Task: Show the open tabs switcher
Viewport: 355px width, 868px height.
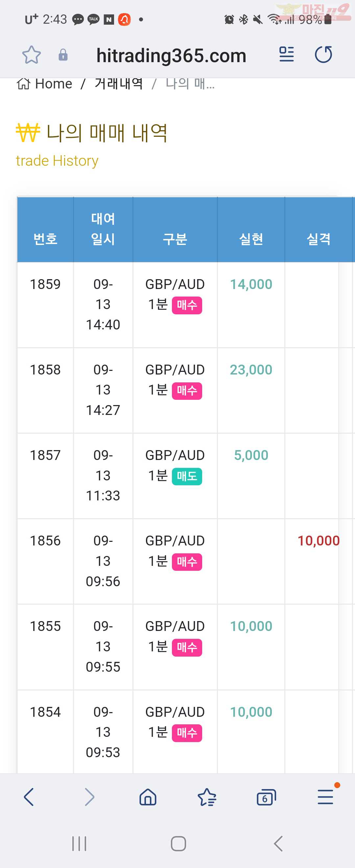Action: tap(266, 797)
